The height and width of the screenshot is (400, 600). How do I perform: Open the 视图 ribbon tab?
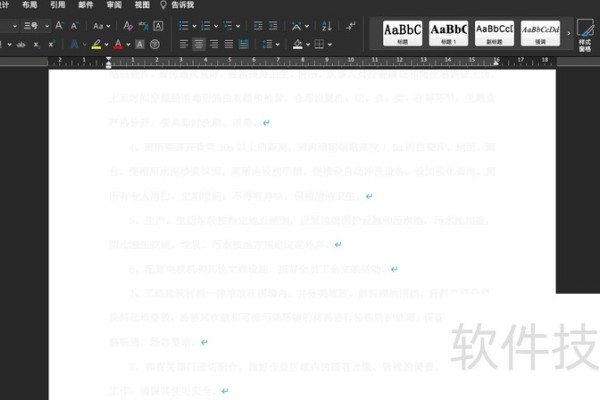click(142, 5)
